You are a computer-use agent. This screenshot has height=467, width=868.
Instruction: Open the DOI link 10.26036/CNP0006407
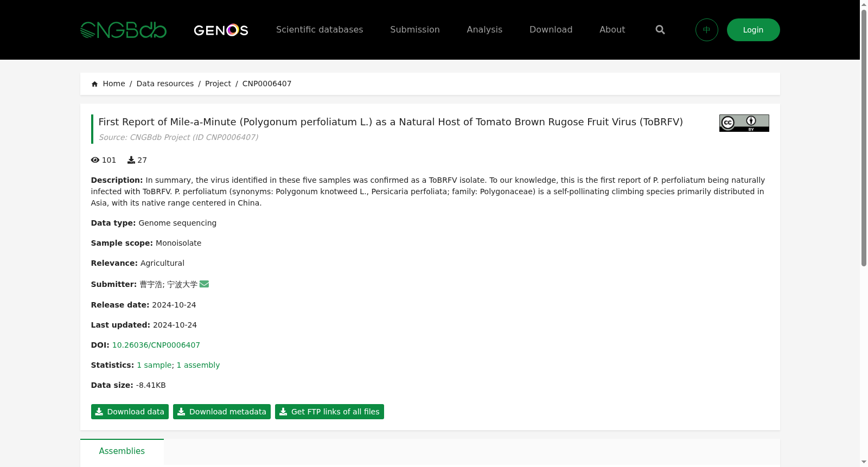point(156,345)
